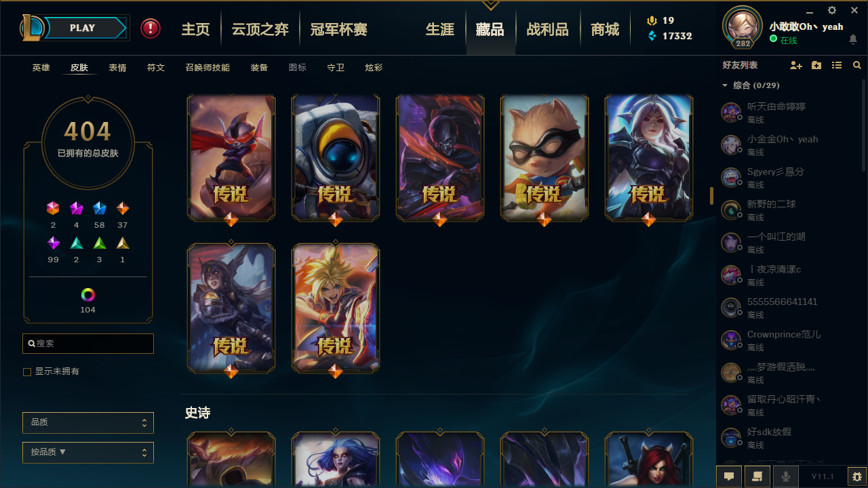The image size is (868, 488).
Task: Click the new friend folder icon
Action: tap(816, 65)
